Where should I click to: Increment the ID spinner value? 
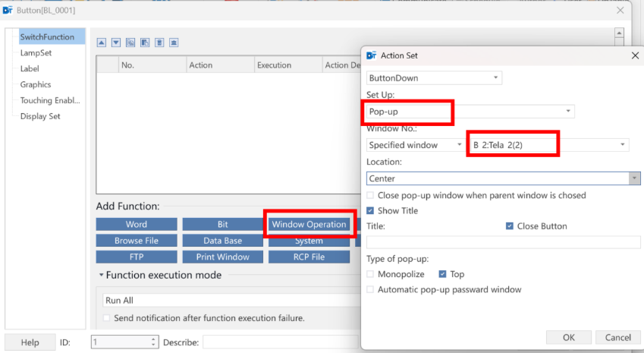pos(153,339)
